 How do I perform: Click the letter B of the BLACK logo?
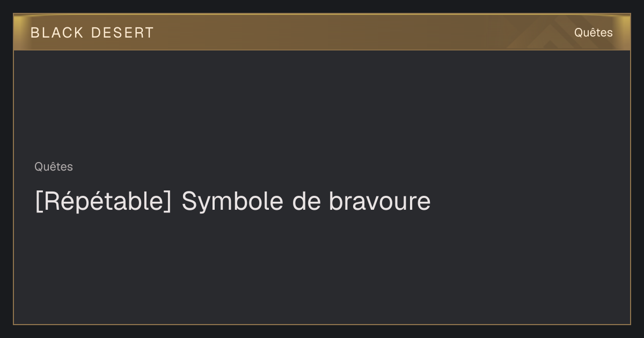[35, 33]
